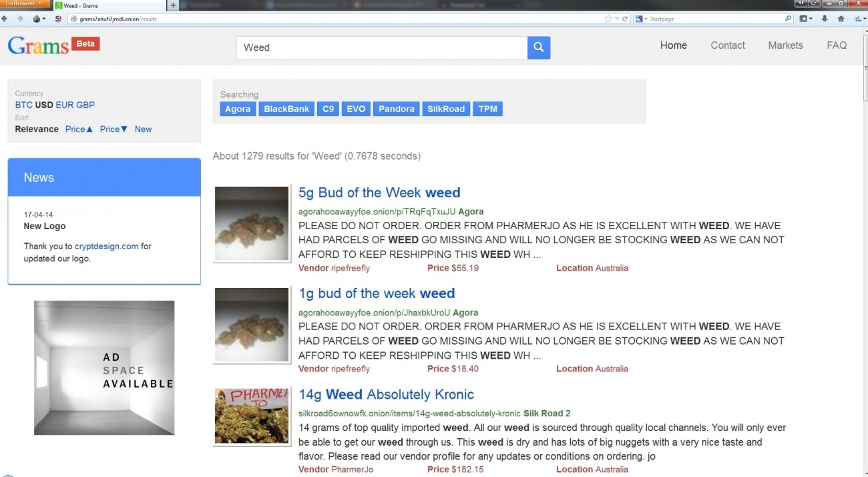This screenshot has width=868, height=477.
Task: Click the silkroad6ownowfk.onion item URL
Action: tap(409, 414)
